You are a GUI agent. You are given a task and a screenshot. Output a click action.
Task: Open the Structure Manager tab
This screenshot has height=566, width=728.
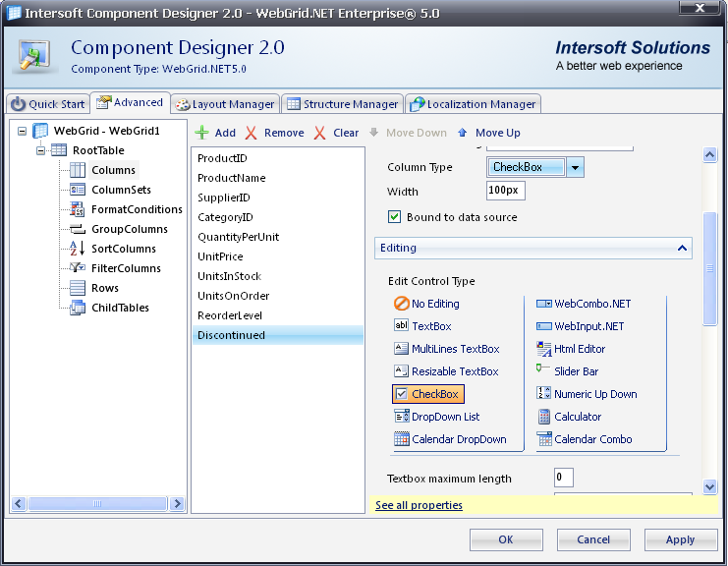(342, 103)
